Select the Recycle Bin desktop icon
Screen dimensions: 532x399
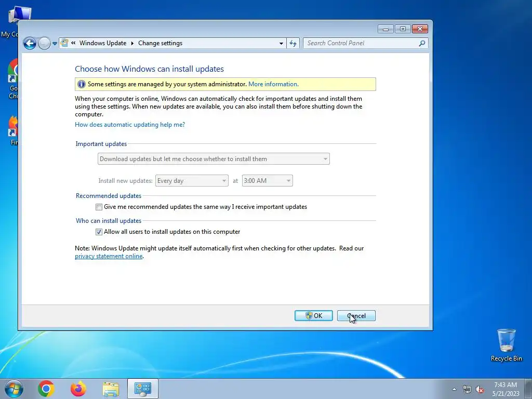506,345
